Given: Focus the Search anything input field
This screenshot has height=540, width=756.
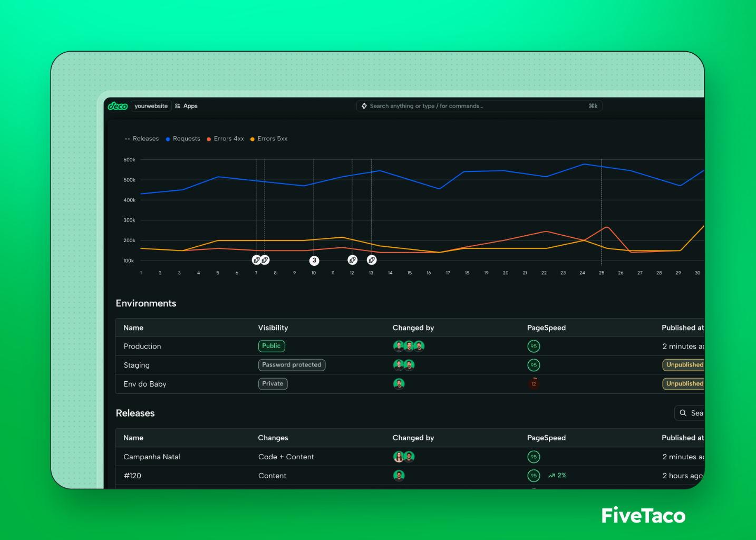Looking at the screenshot, I should [x=479, y=106].
